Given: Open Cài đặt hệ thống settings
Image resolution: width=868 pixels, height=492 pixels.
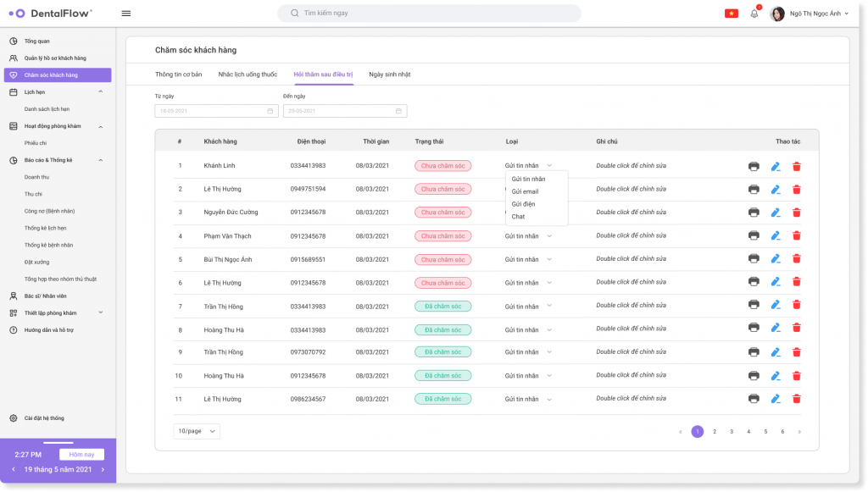Looking at the screenshot, I should click(x=44, y=418).
